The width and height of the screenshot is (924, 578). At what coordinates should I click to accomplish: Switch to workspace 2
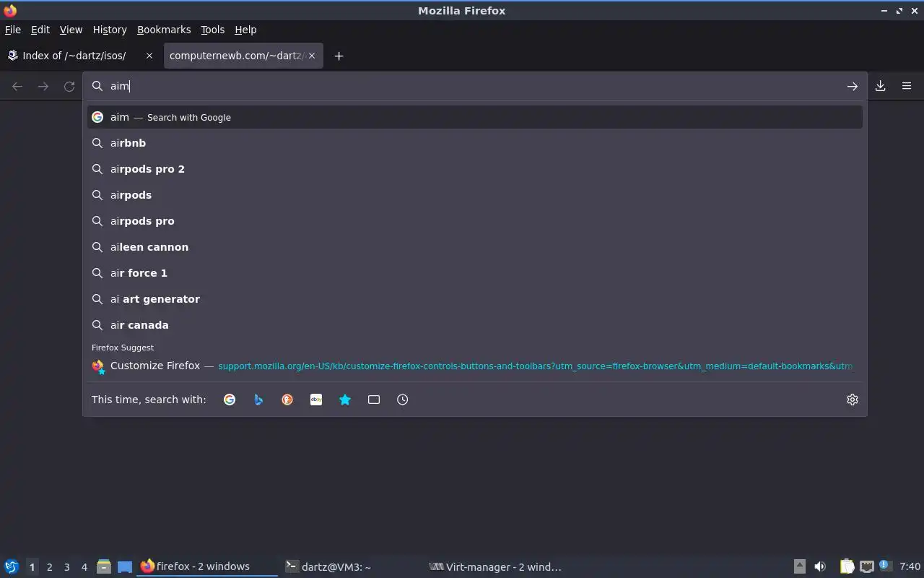click(x=49, y=567)
